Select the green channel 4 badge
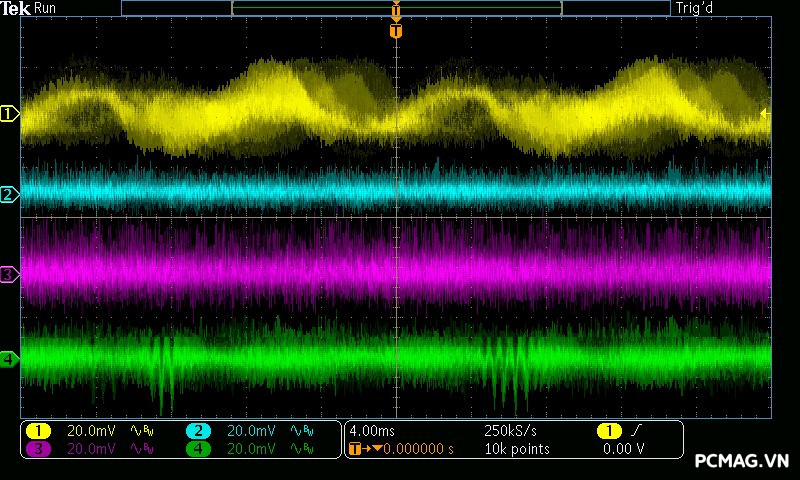Image resolution: width=800 pixels, height=480 pixels. click(198, 449)
